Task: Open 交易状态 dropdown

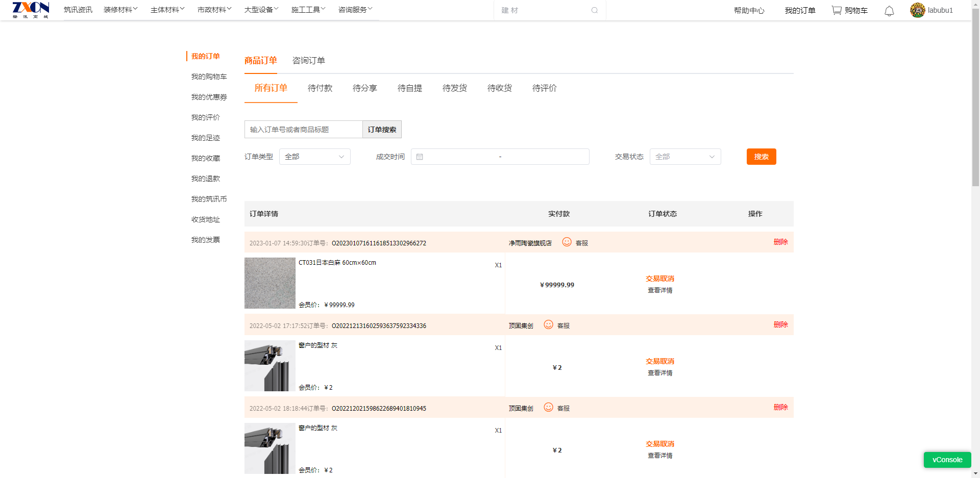Action: click(x=685, y=157)
